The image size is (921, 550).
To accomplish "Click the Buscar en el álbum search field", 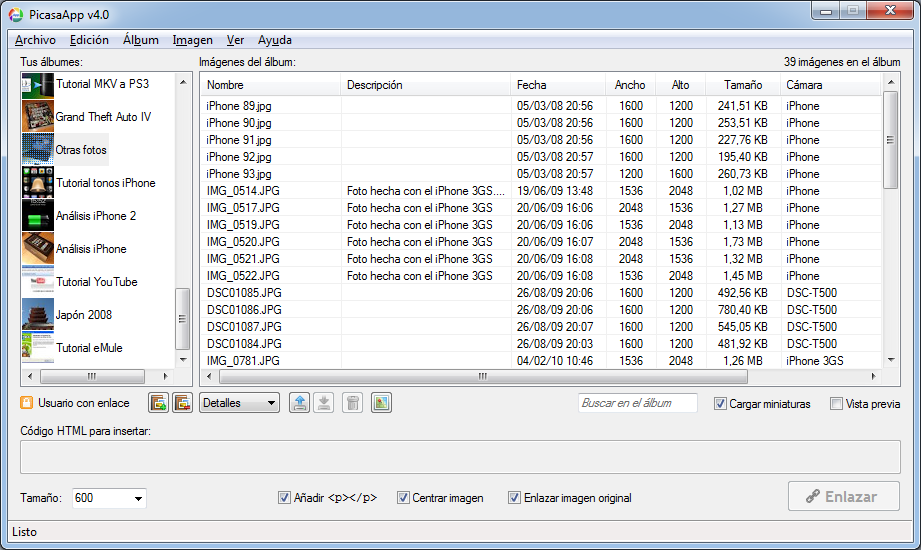I will 637,403.
